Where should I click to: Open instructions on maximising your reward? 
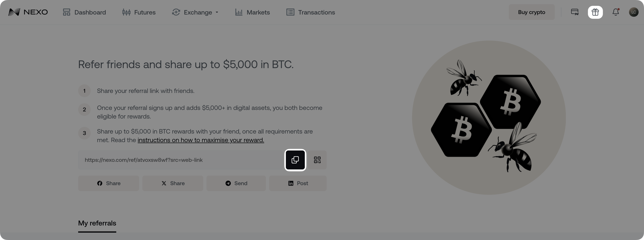coord(201,140)
